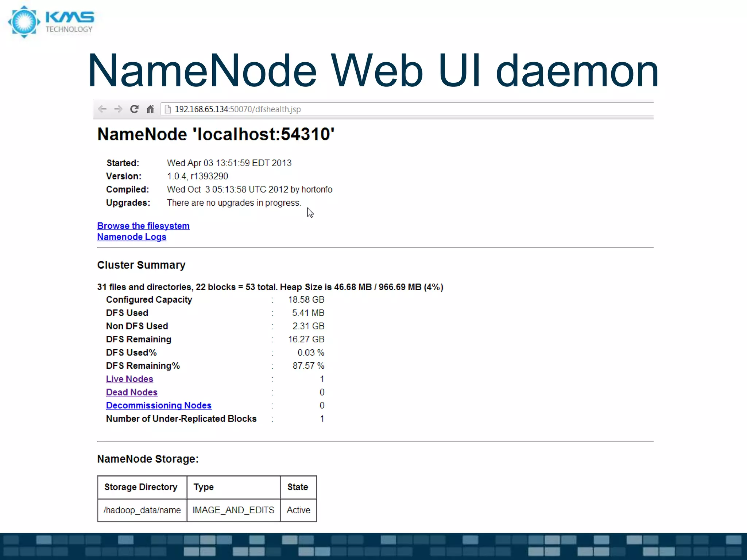View the Dead Nodes list

[x=131, y=392]
